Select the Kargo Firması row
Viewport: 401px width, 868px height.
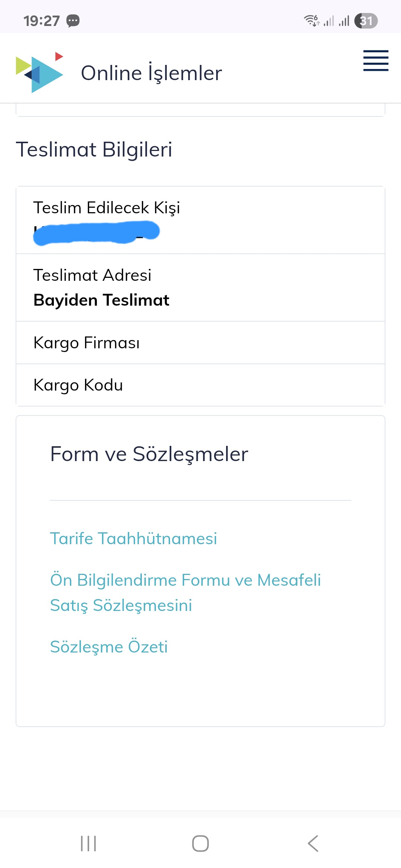(200, 343)
